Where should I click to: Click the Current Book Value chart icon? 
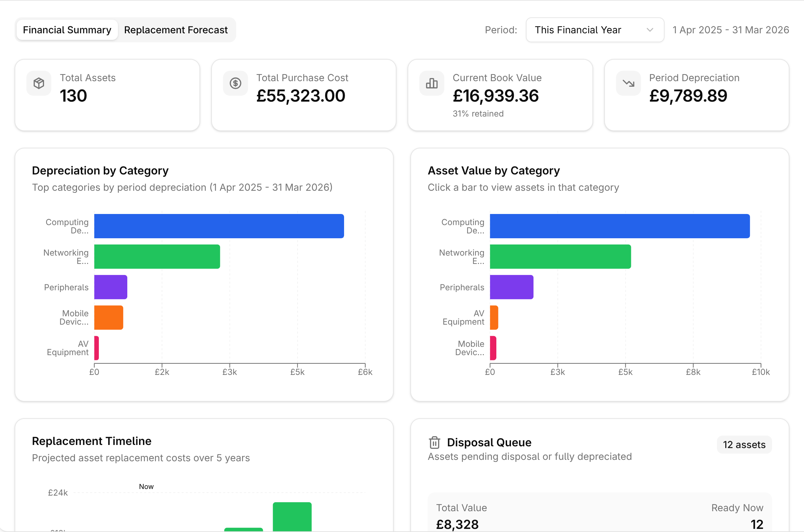pos(431,83)
